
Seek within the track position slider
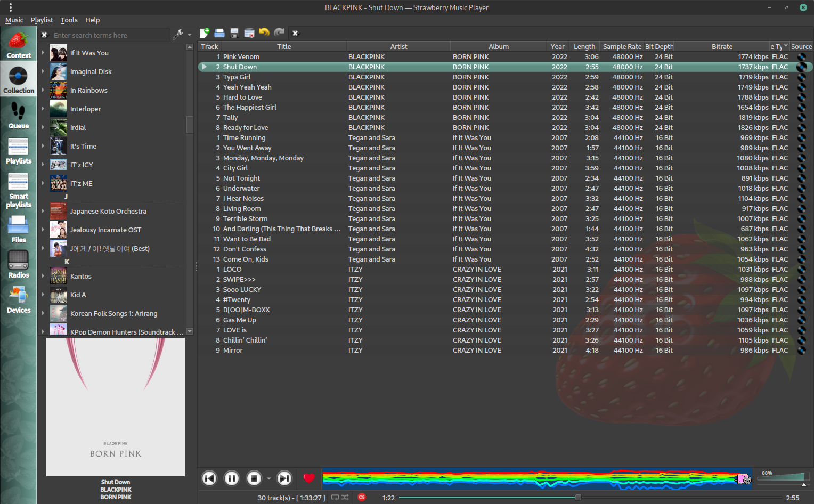(x=590, y=498)
